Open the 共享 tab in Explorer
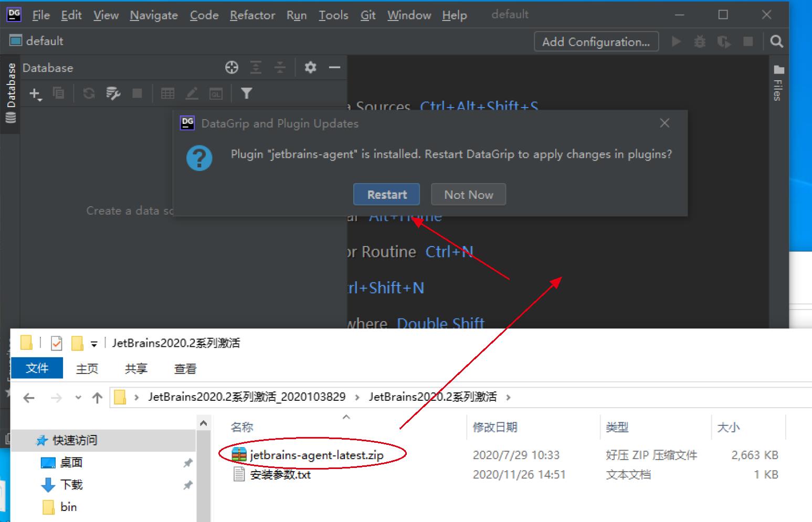 tap(136, 369)
